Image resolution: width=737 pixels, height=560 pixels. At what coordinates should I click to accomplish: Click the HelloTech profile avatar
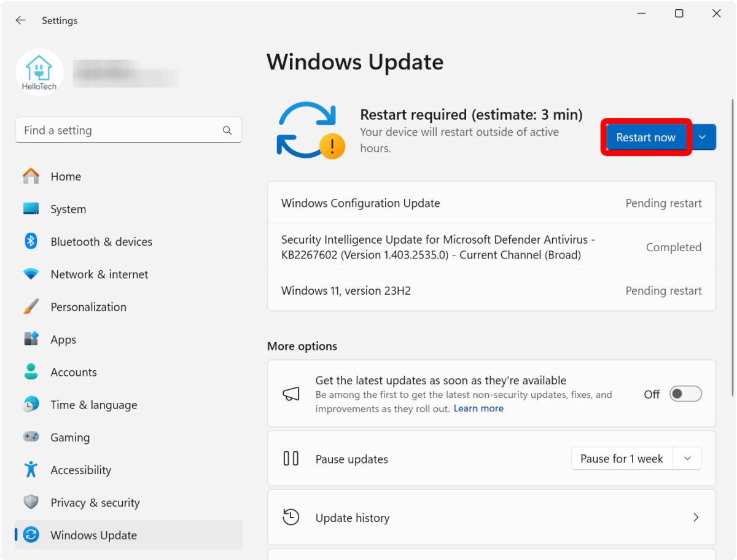(39, 72)
